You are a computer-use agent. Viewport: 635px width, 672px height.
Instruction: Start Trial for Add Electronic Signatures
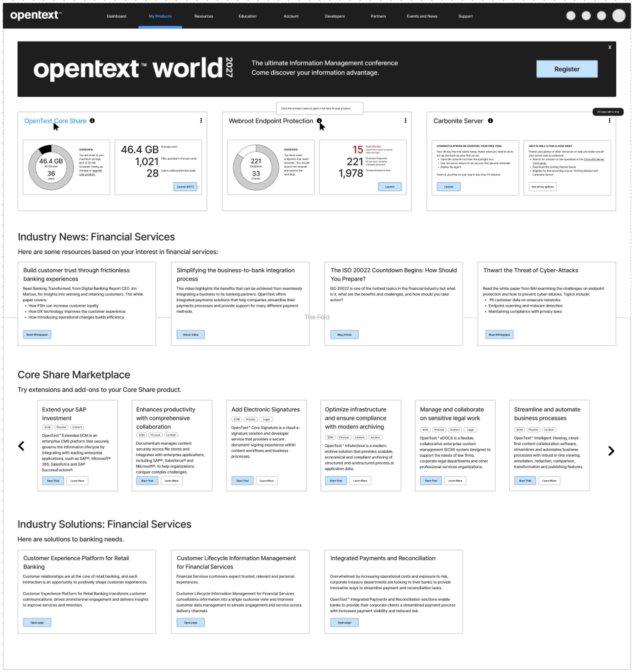pyautogui.click(x=242, y=480)
